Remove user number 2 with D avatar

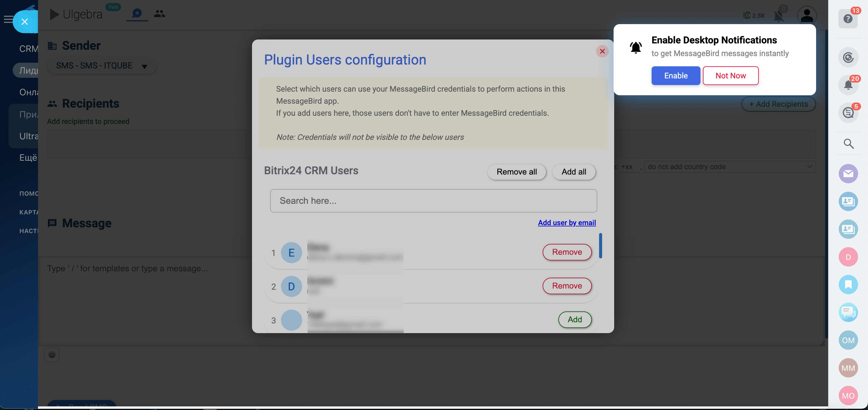point(567,285)
